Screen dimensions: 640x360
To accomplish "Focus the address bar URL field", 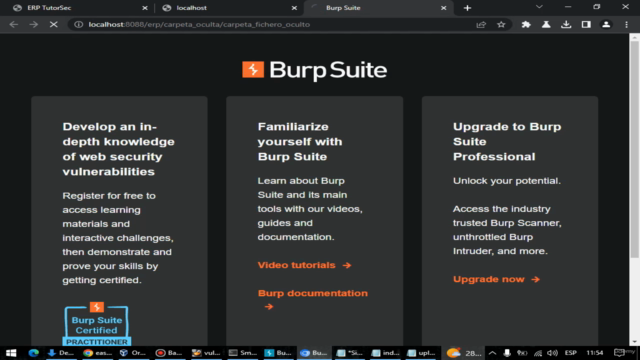I will click(x=278, y=24).
